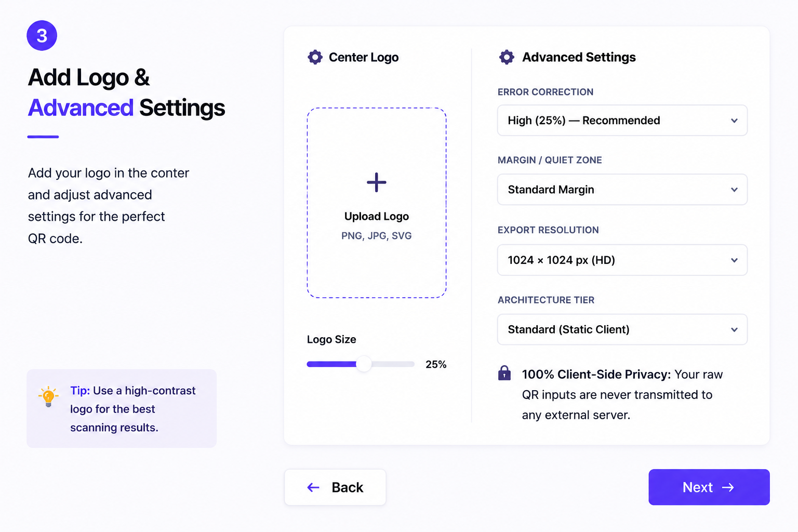Click the lock icon beside privacy notice

pos(504,373)
